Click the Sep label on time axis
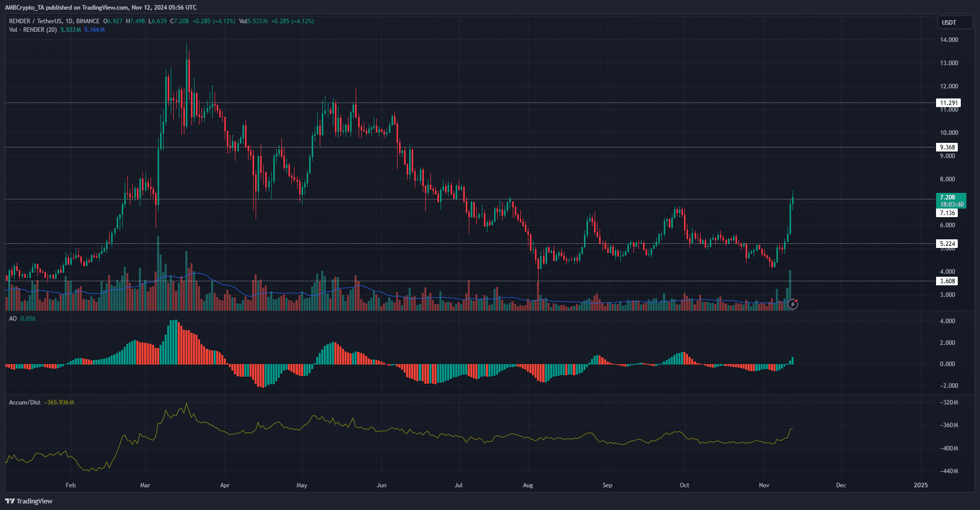Screen dimensions: 980x510 pyautogui.click(x=607, y=485)
